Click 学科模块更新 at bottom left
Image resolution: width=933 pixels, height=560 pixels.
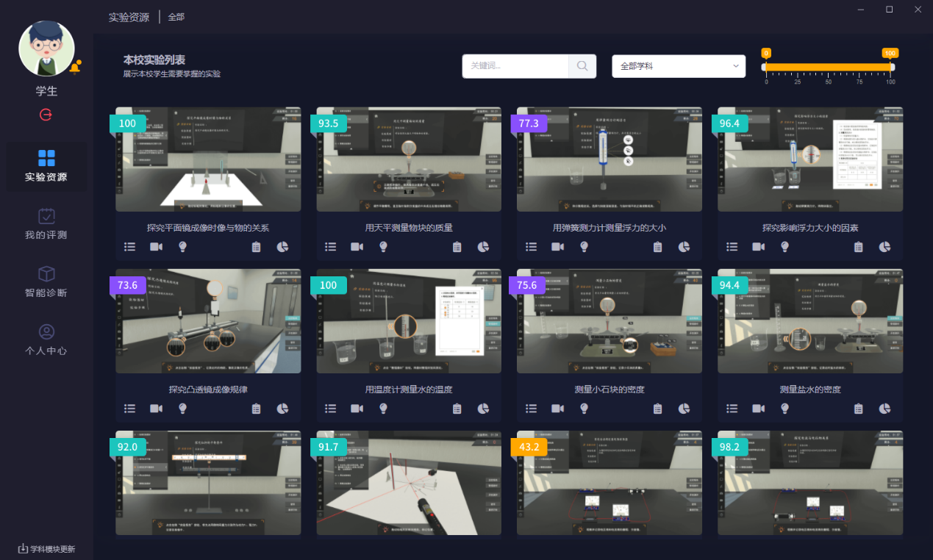(x=46, y=549)
